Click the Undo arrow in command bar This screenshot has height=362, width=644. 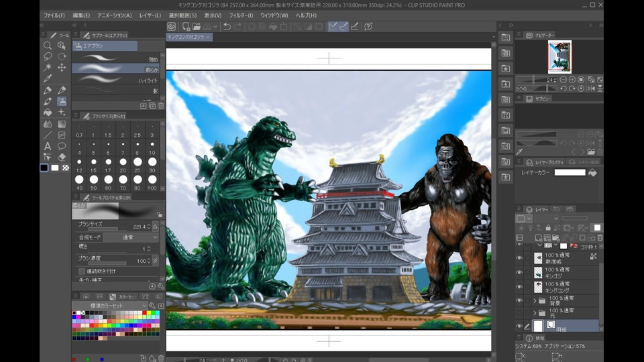[x=227, y=27]
